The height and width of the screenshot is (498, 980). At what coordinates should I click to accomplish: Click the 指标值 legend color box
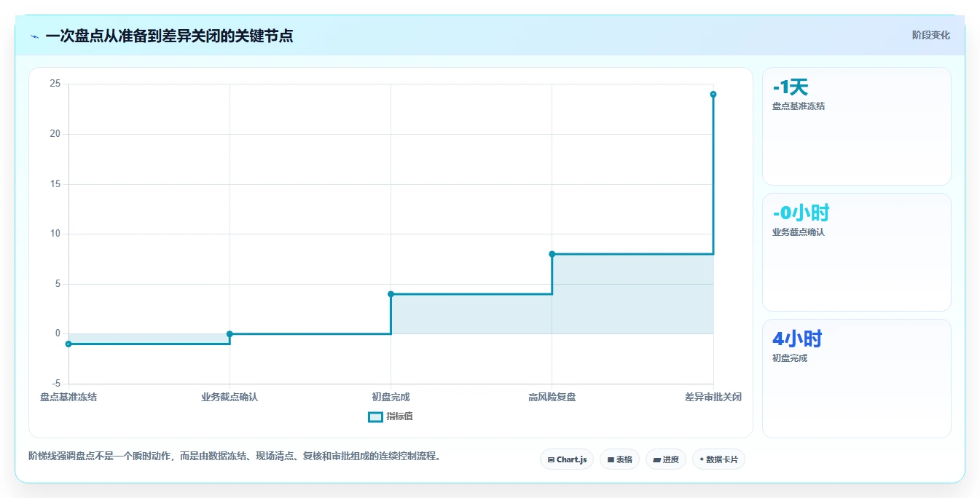(x=375, y=417)
